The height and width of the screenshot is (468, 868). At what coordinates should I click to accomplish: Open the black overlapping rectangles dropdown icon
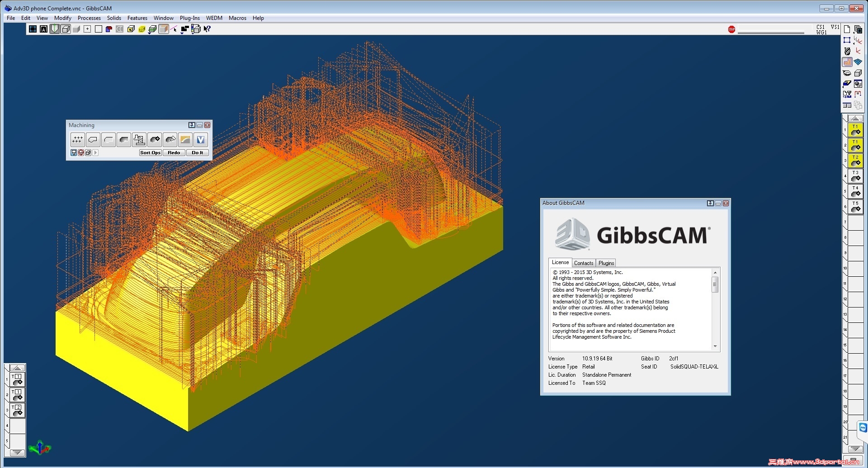(x=184, y=29)
